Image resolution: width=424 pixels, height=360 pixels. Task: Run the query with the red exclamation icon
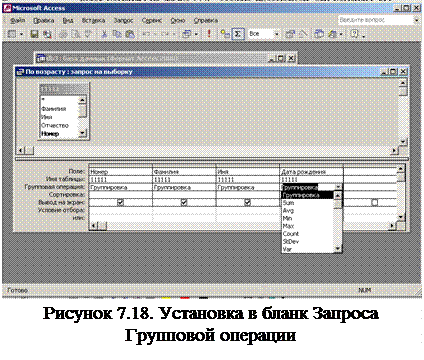(x=209, y=34)
